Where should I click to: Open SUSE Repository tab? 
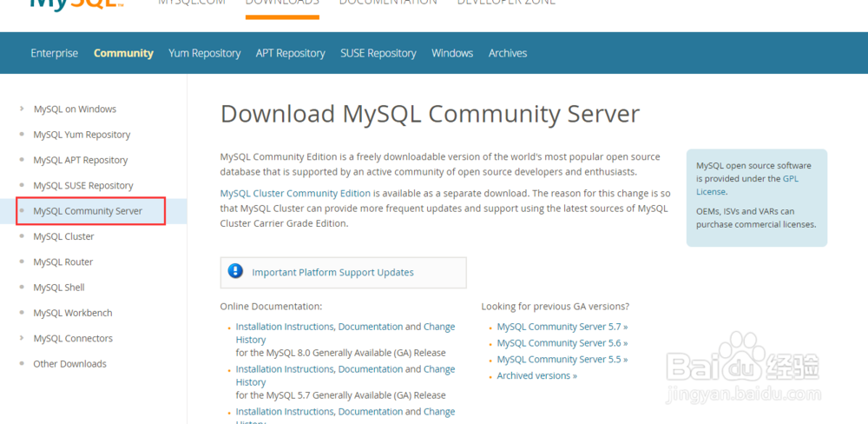pos(378,53)
